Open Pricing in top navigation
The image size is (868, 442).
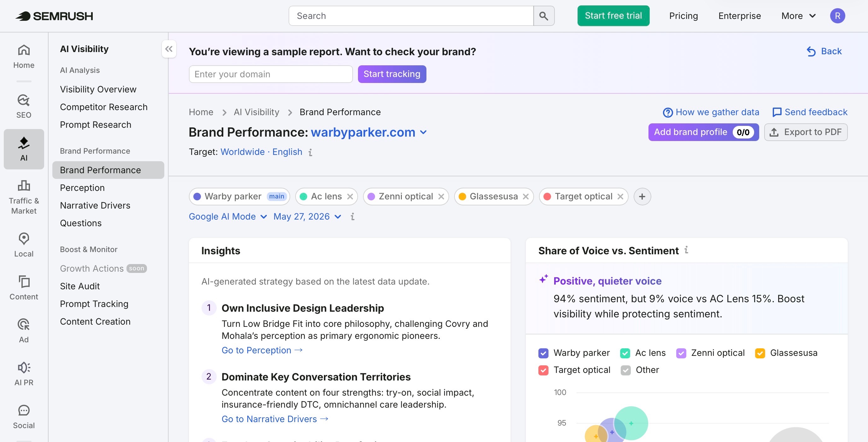pyautogui.click(x=683, y=16)
